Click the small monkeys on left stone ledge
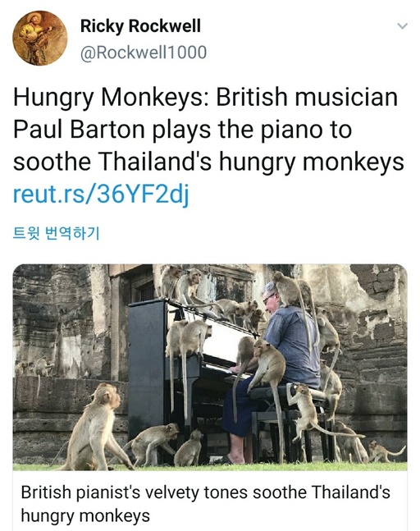 point(34,367)
